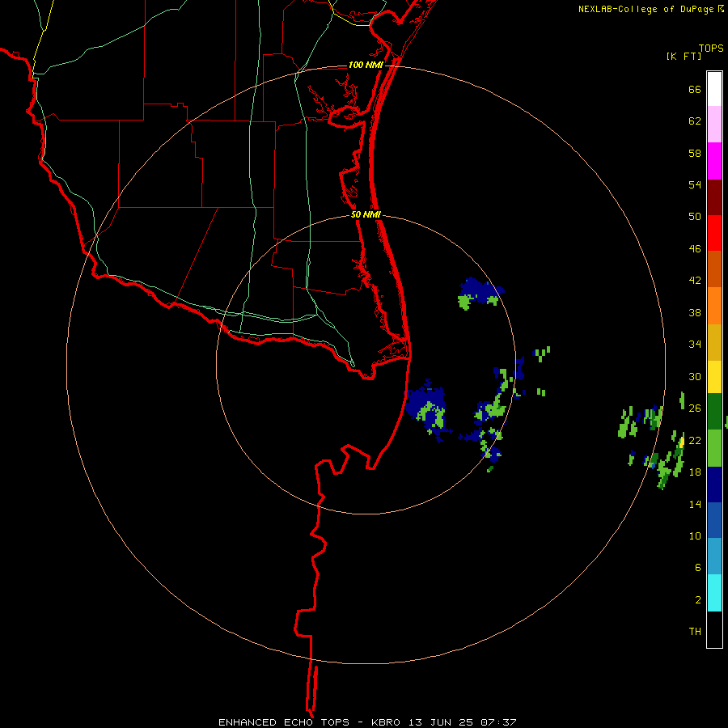This screenshot has width=728, height=728.
Task: Select the gold mustard legend swatch
Action: tap(714, 342)
